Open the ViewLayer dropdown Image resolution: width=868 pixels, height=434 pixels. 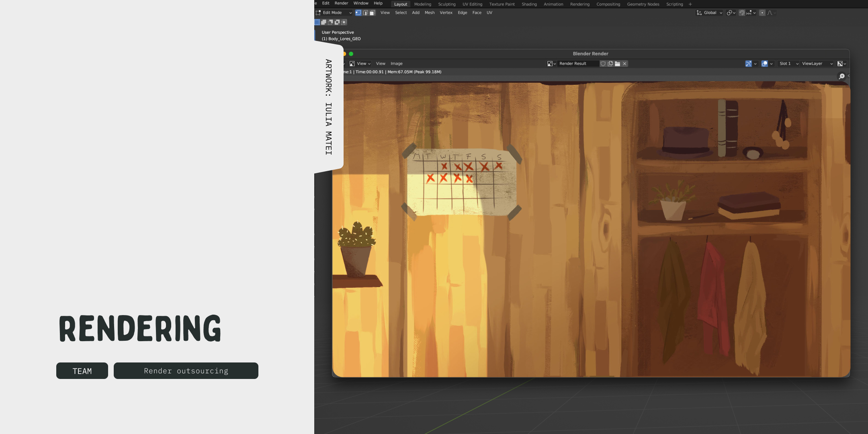tap(817, 64)
